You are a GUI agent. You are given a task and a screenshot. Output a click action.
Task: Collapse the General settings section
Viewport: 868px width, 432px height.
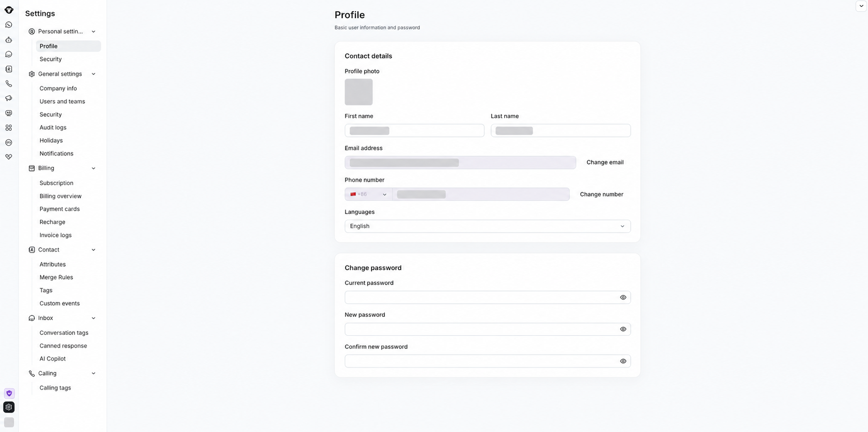pos(93,74)
